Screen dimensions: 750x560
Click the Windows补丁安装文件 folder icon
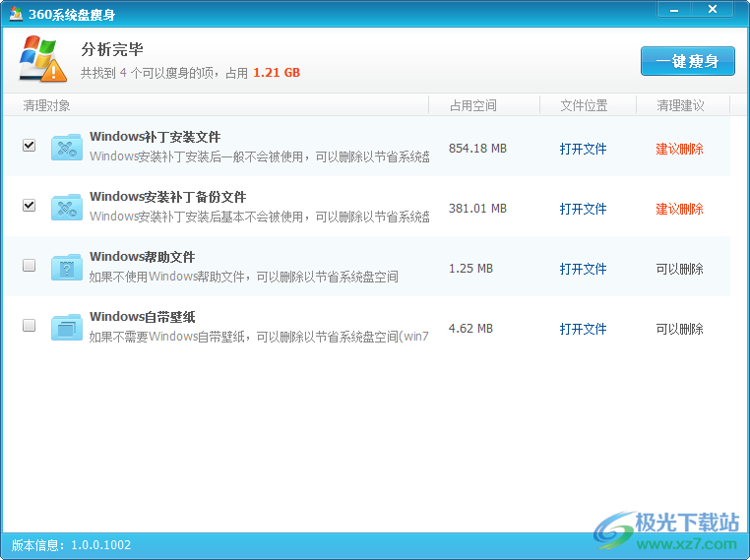[67, 148]
